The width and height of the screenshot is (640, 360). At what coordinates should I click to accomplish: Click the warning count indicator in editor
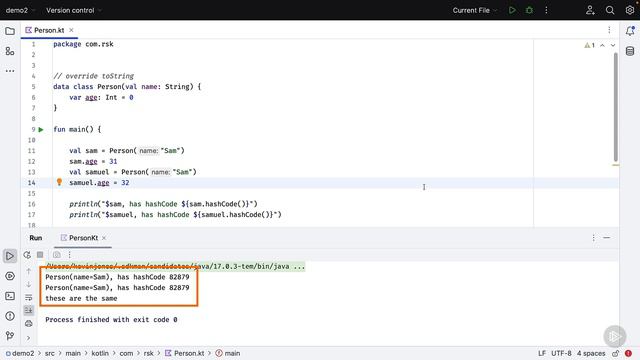[589, 45]
